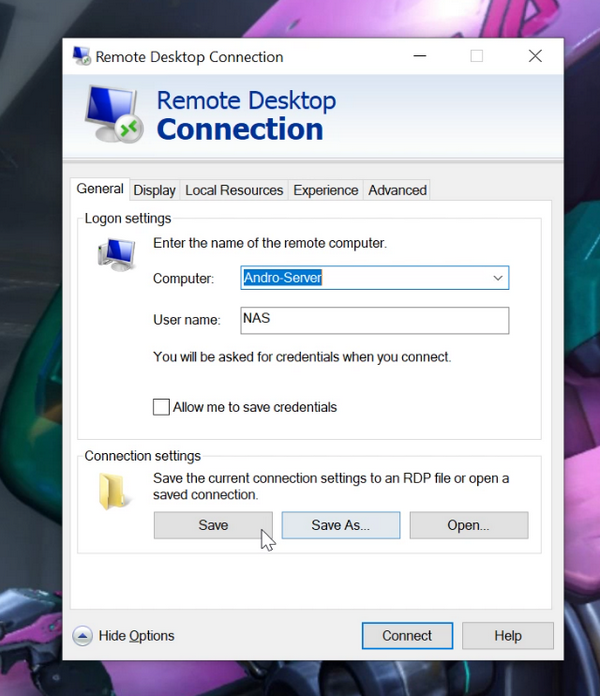Expand the Computer name dropdown arrow
Image resolution: width=600 pixels, height=696 pixels.
[497, 278]
